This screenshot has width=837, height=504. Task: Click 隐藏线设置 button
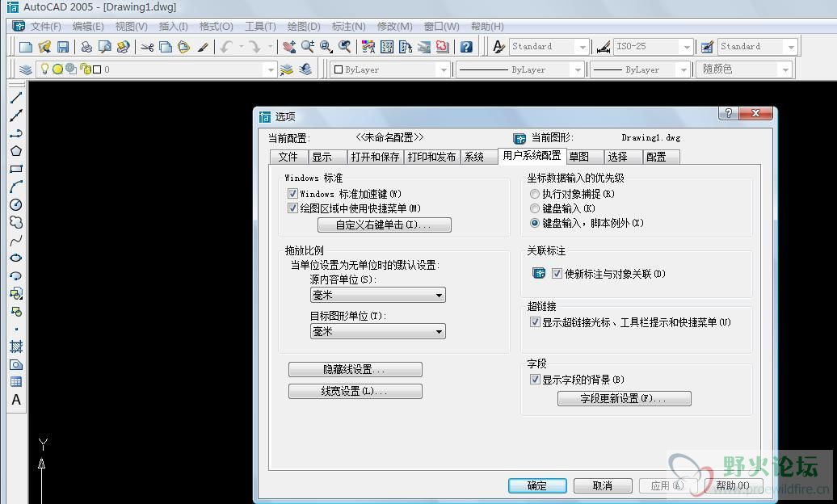pyautogui.click(x=355, y=369)
